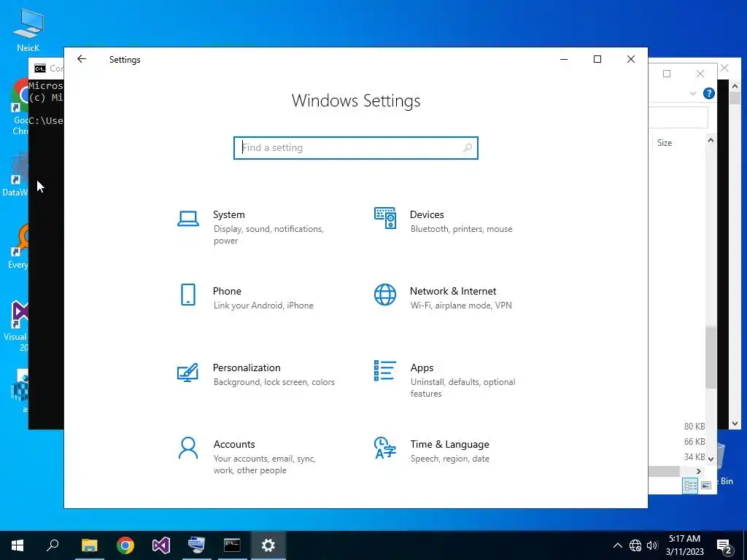Switch Explorer to large icons view
This screenshot has width=747, height=560.
(706, 485)
